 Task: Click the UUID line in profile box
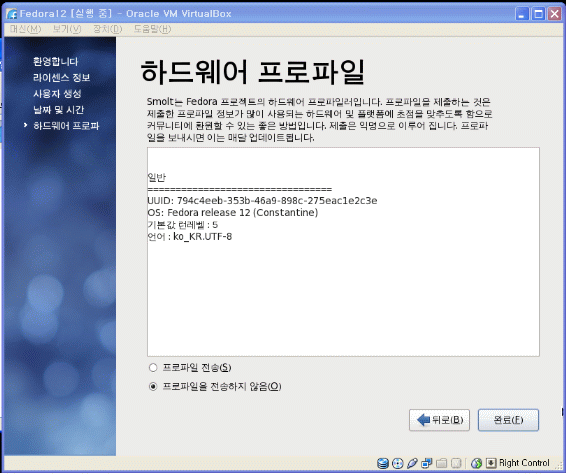coord(262,201)
